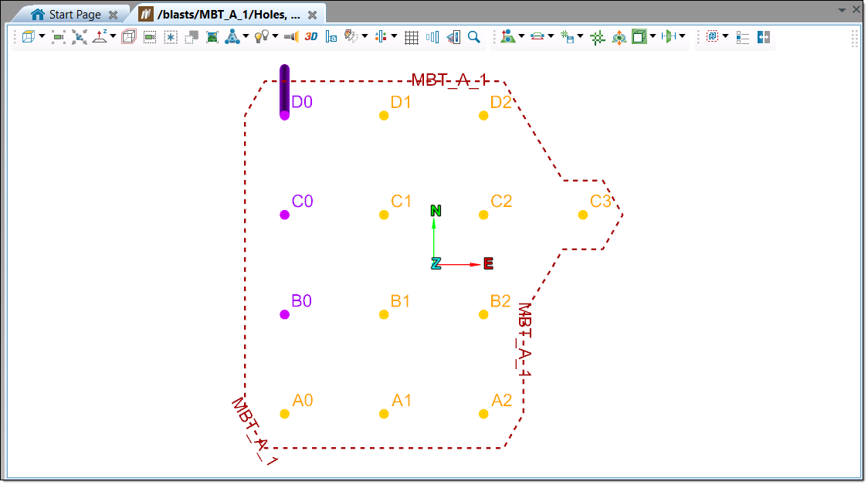Toggle the green highlighted cube icon
This screenshot has height=485, width=868.
click(x=639, y=37)
